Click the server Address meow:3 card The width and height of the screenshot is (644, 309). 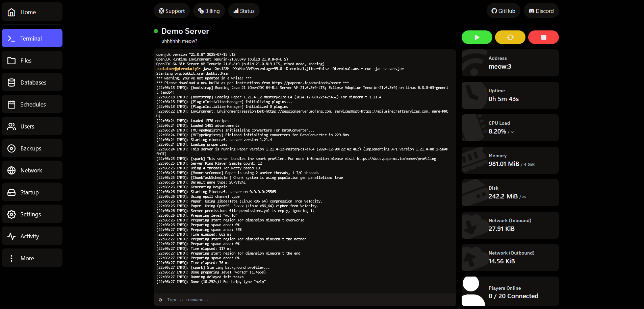tap(510, 63)
